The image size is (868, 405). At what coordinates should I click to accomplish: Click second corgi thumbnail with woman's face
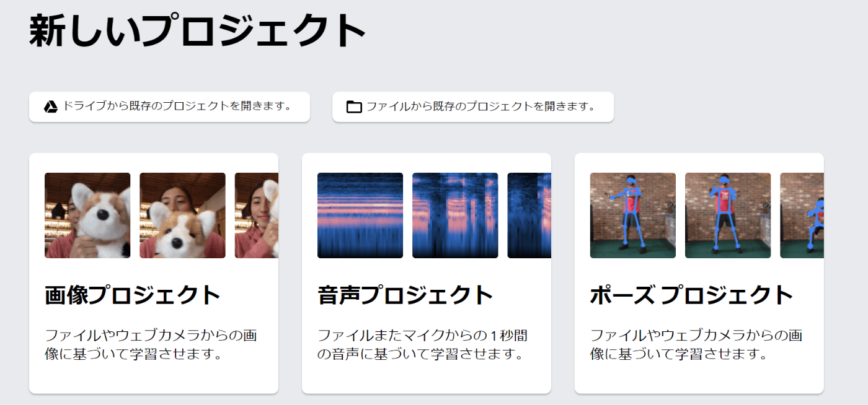pos(182,216)
